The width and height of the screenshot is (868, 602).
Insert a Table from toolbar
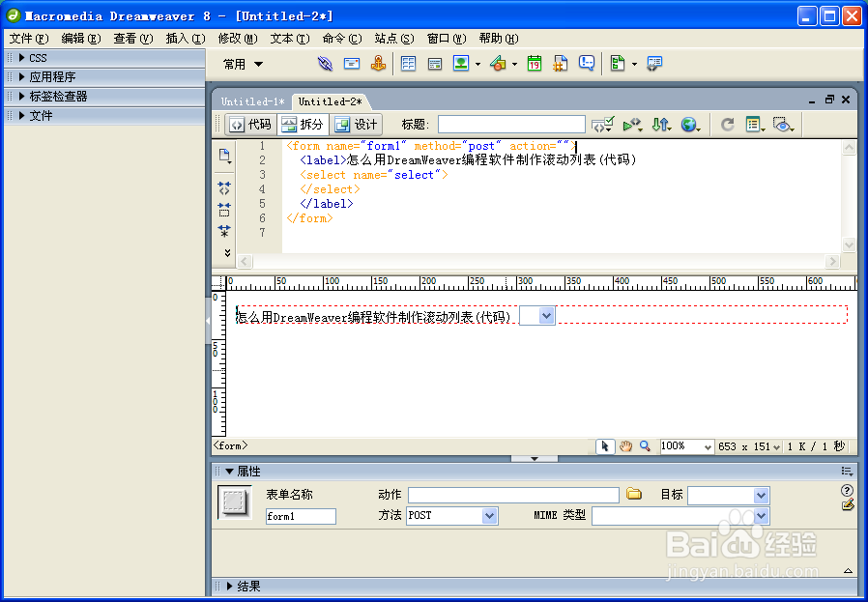408,64
